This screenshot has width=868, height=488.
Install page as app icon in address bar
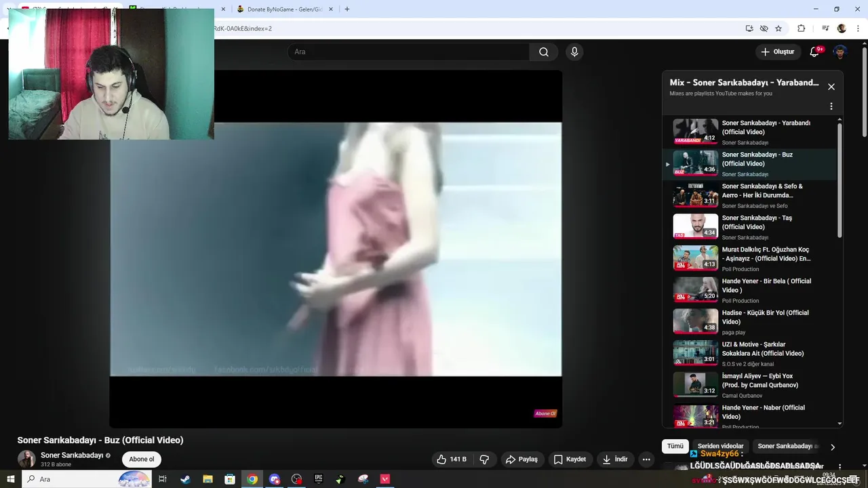point(749,28)
